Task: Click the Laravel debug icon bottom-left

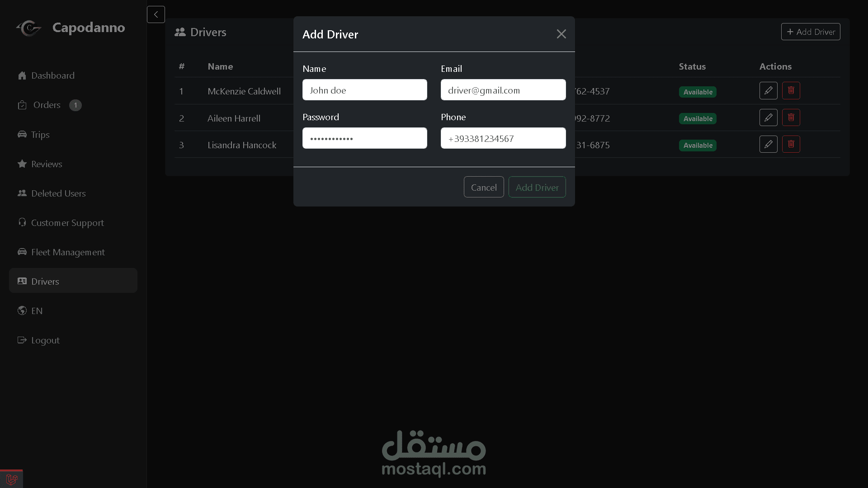Action: pyautogui.click(x=11, y=479)
